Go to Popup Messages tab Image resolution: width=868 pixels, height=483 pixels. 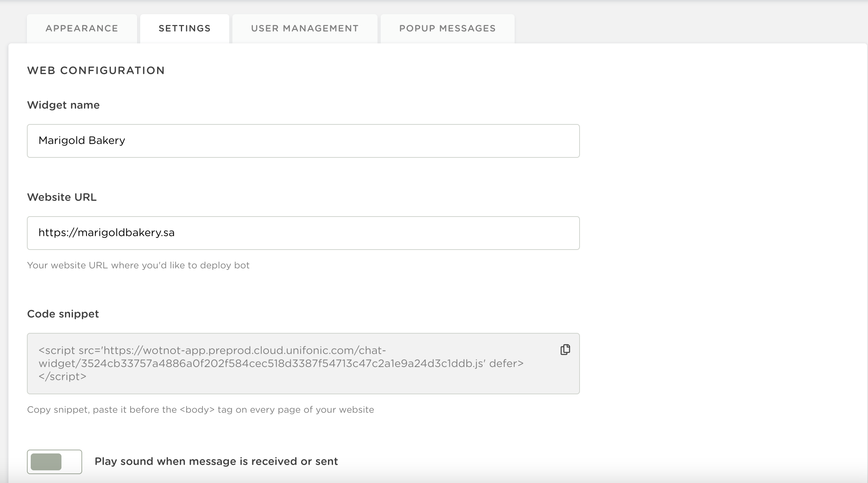(447, 28)
